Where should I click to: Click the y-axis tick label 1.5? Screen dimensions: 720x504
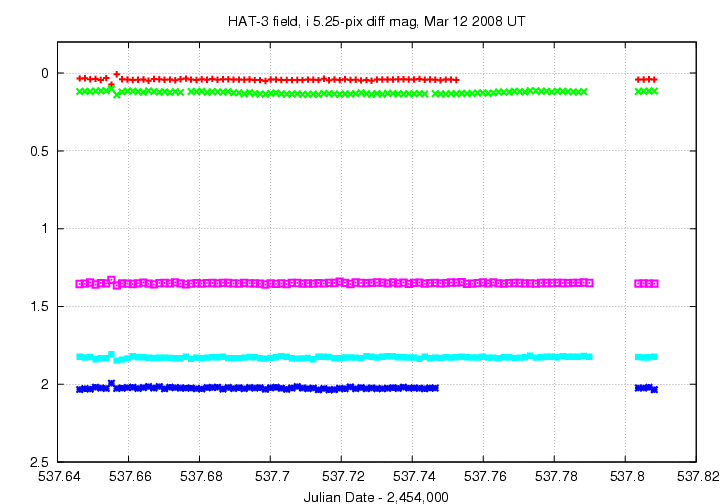(39, 306)
